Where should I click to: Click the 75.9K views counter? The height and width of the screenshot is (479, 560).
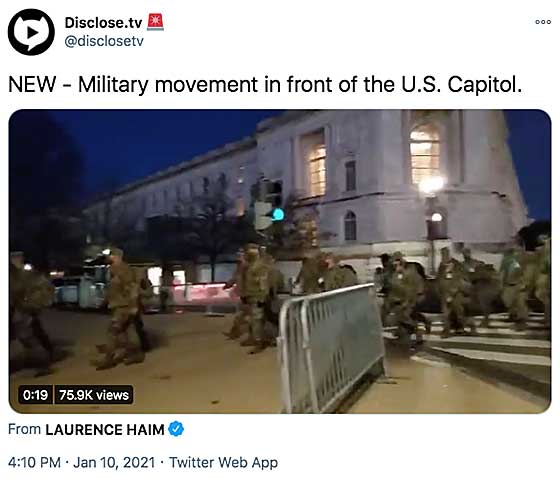coord(94,395)
